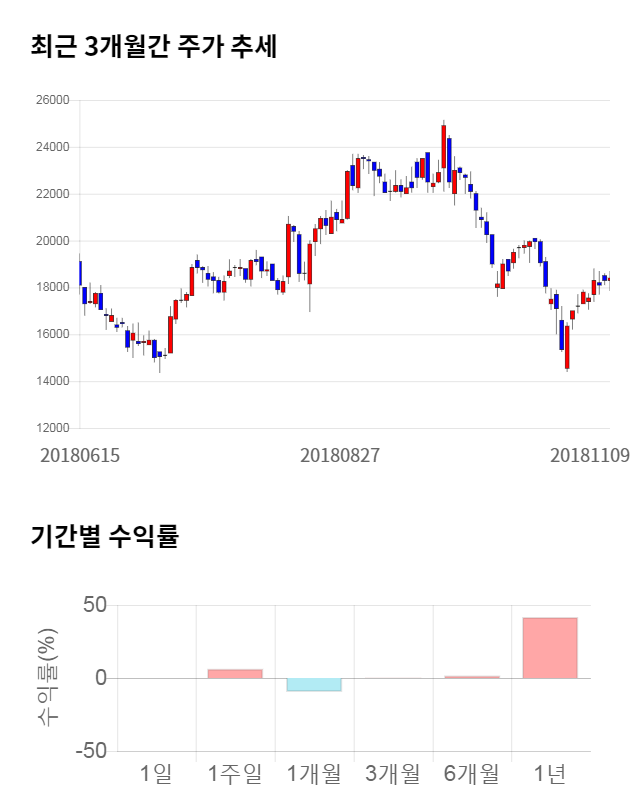Viewport: 640px width, 810px height.
Task: Click the 20000 price axis label
Action: point(52,241)
